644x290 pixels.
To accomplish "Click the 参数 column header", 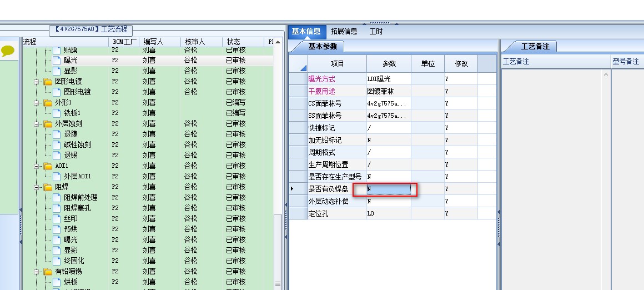I will coord(389,64).
